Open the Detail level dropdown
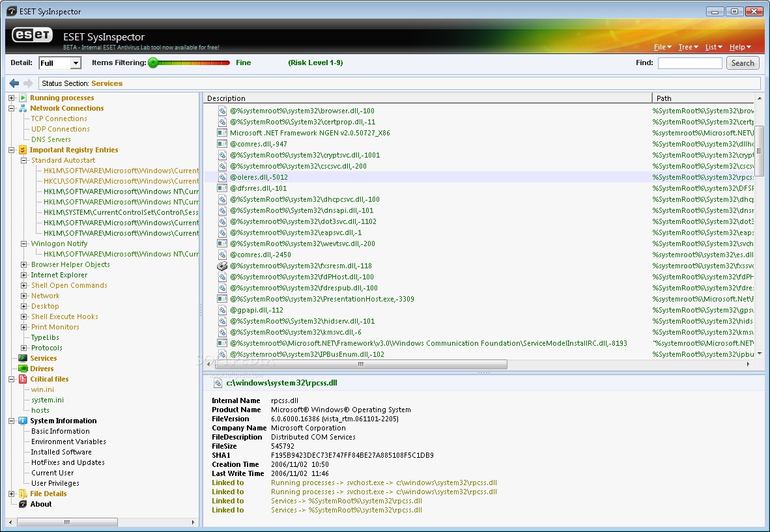Image resolution: width=770 pixels, height=532 pixels. tap(76, 63)
